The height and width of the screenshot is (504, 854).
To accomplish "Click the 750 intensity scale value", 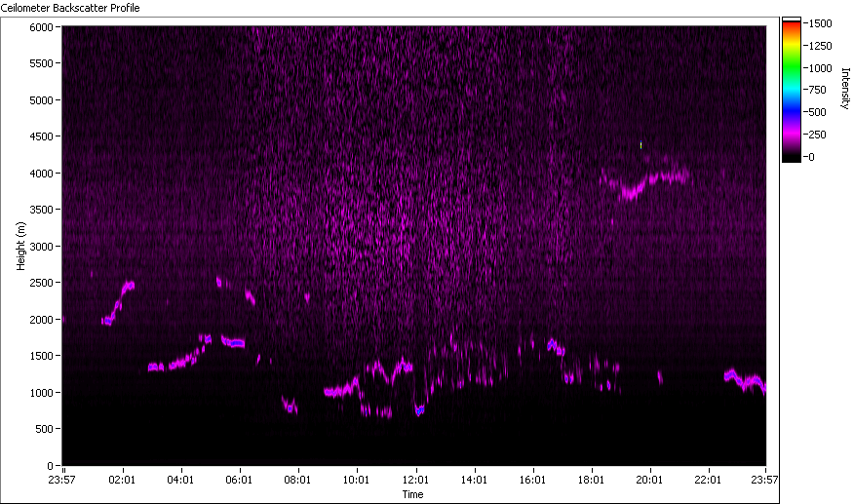I will 818,90.
